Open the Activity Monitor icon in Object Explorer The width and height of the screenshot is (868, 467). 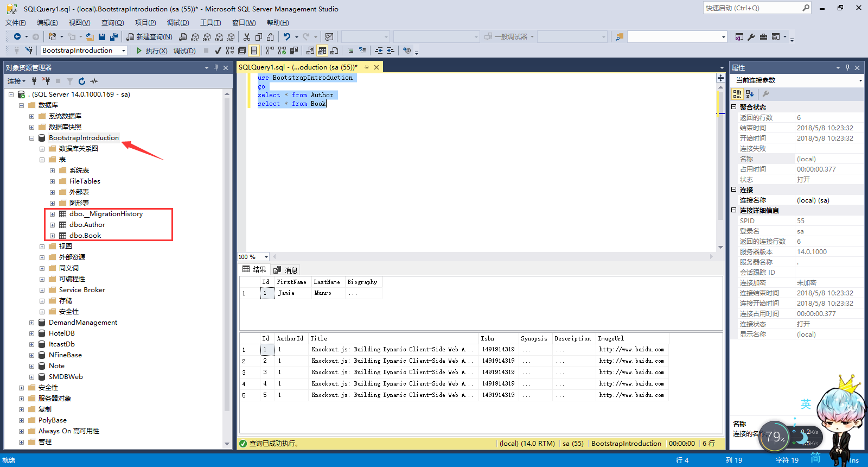click(x=94, y=81)
